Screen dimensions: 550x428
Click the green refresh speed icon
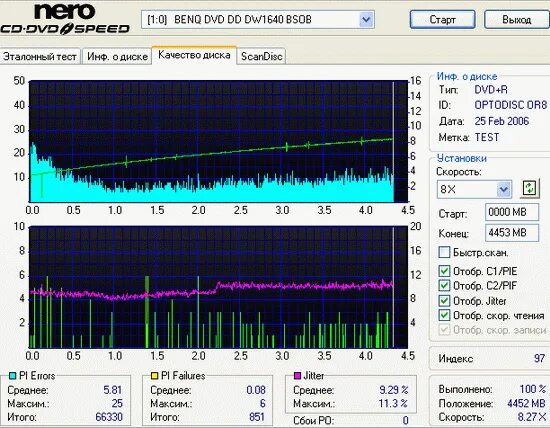pyautogui.click(x=529, y=189)
